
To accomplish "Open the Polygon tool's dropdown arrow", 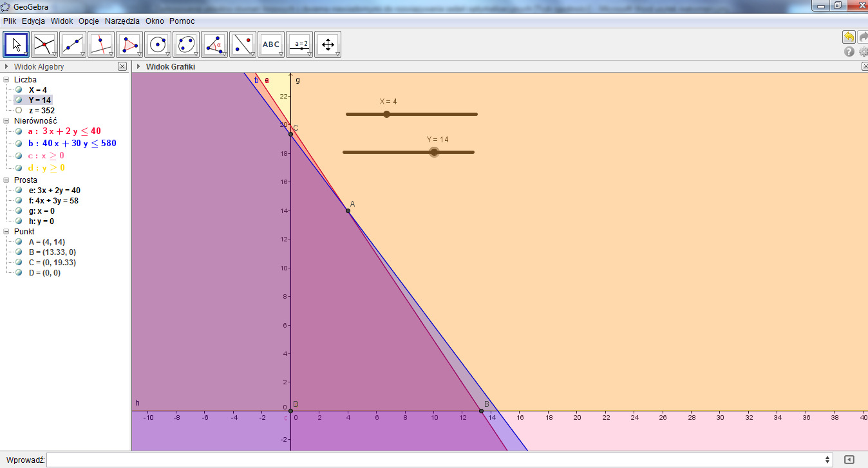I will coord(139,55).
